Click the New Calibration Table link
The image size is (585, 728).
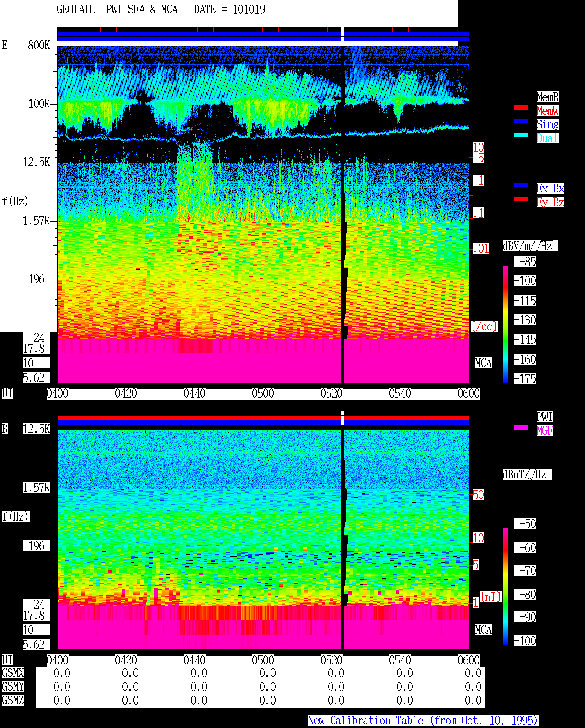click(x=423, y=720)
